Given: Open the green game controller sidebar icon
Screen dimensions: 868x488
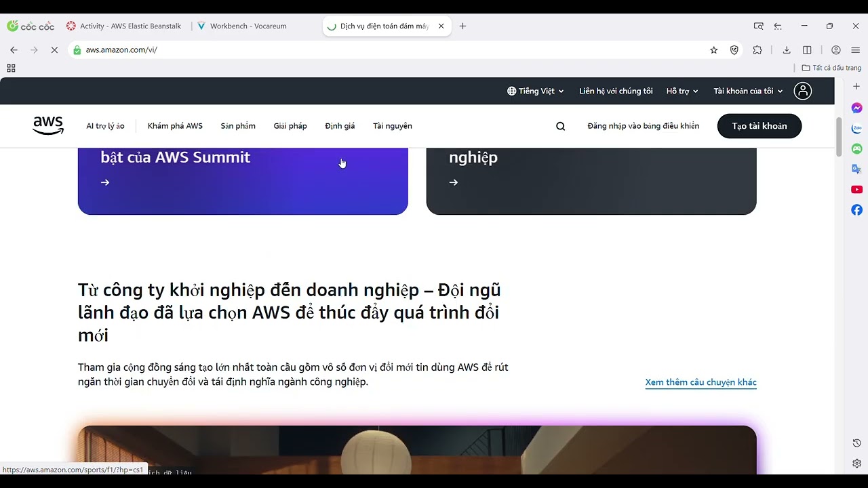Looking at the screenshot, I should pos(857,148).
